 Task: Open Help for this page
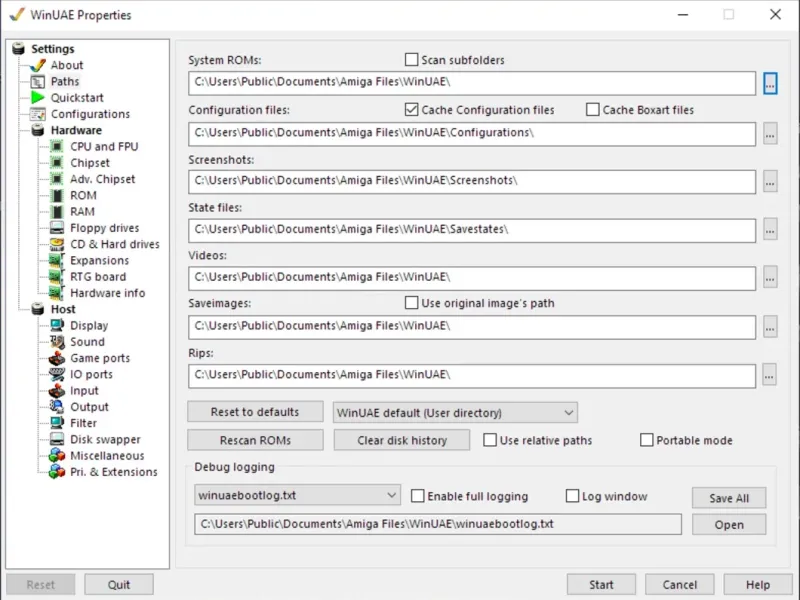[x=758, y=585]
